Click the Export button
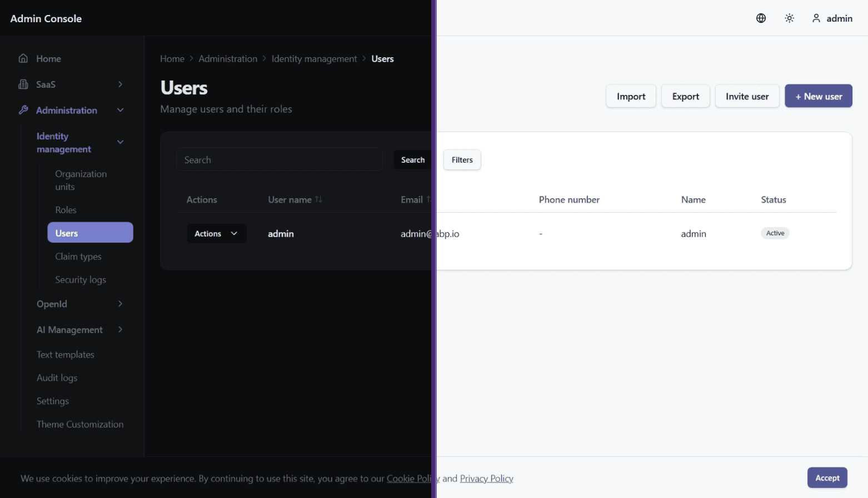This screenshot has height=498, width=868. pyautogui.click(x=686, y=96)
